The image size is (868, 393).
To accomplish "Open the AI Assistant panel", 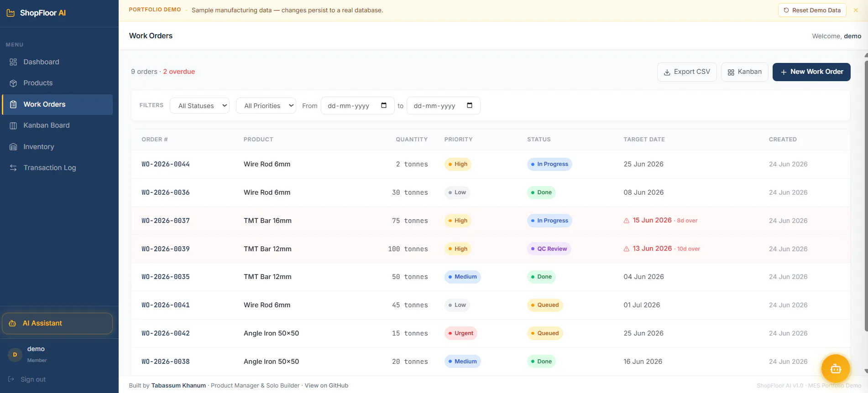I will tap(58, 323).
